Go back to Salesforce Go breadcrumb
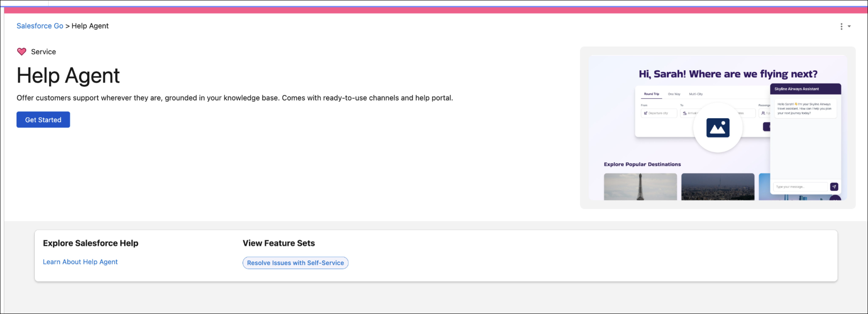868x314 pixels. tap(40, 26)
